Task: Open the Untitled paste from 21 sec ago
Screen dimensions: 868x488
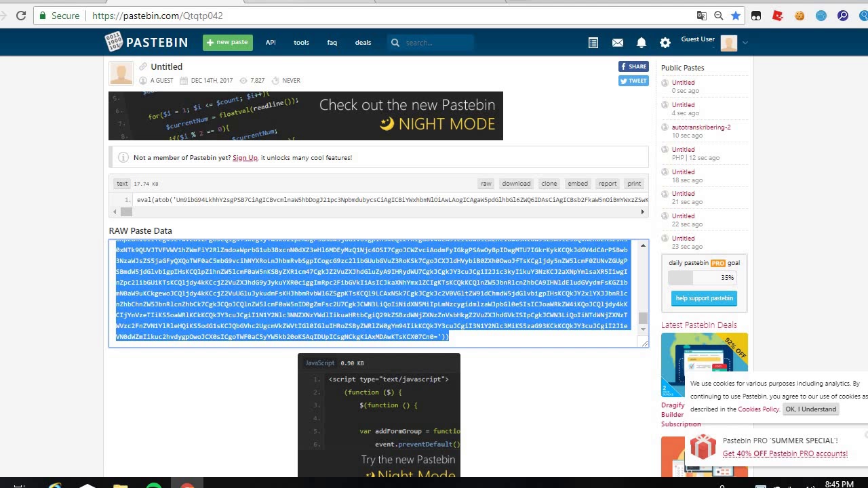Action: [x=683, y=194]
